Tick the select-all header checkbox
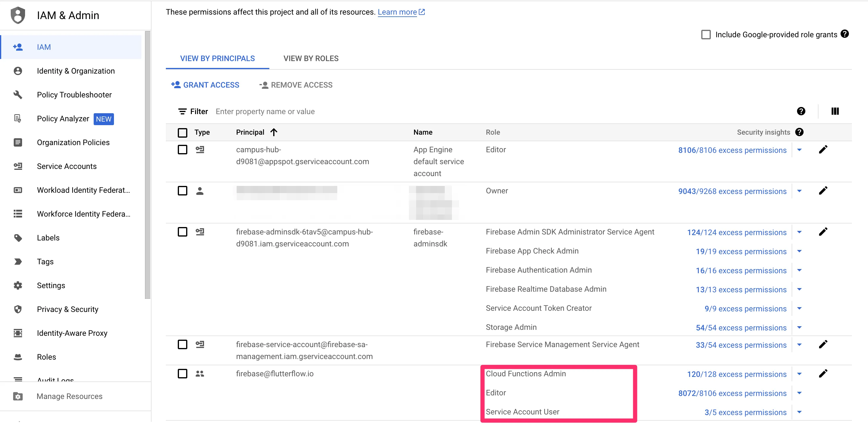868x435 pixels. click(x=183, y=133)
